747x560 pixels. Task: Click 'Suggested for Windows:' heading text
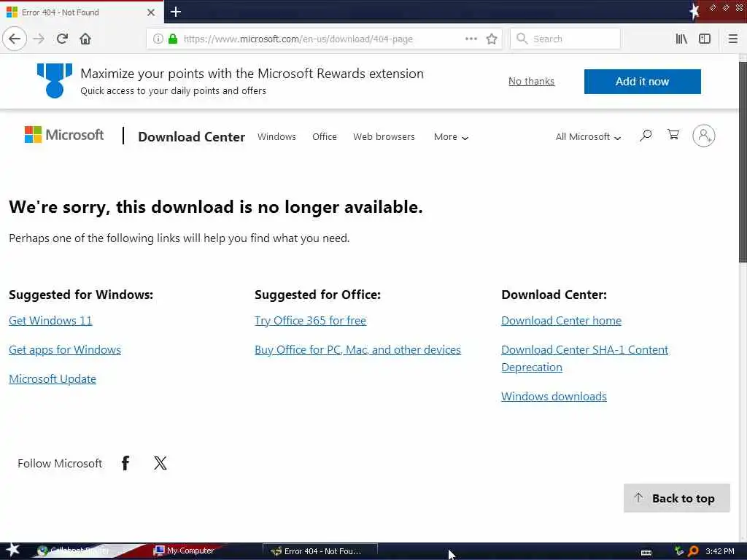[x=81, y=295]
